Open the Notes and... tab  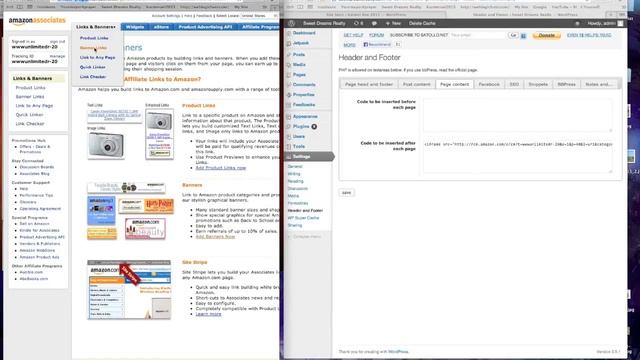coord(598,84)
